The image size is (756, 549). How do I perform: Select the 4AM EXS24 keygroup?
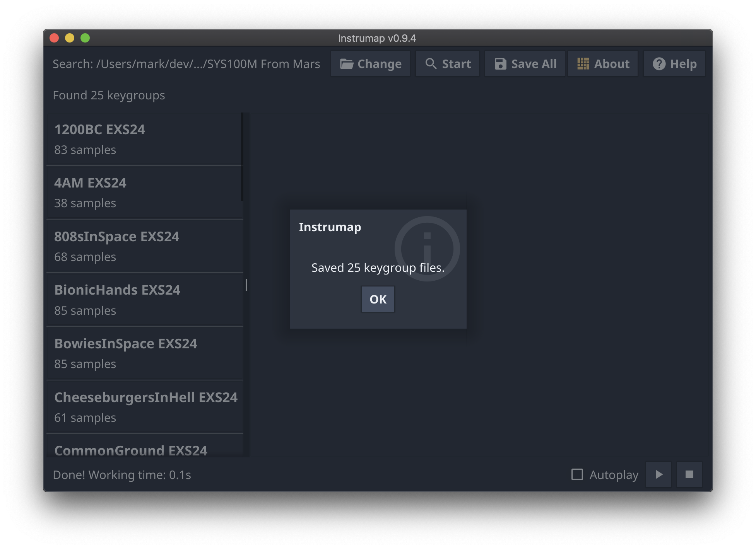[x=144, y=193]
